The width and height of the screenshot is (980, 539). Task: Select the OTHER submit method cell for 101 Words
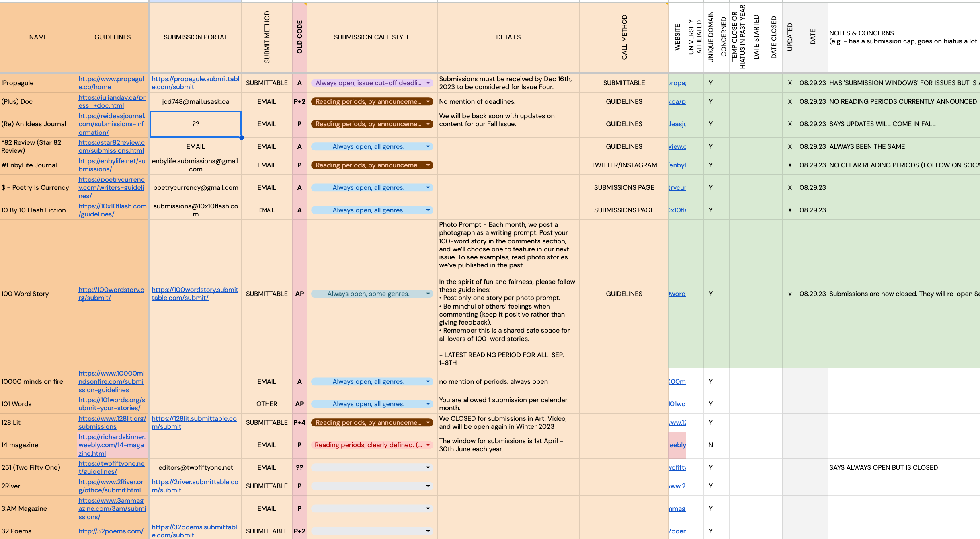pyautogui.click(x=267, y=404)
